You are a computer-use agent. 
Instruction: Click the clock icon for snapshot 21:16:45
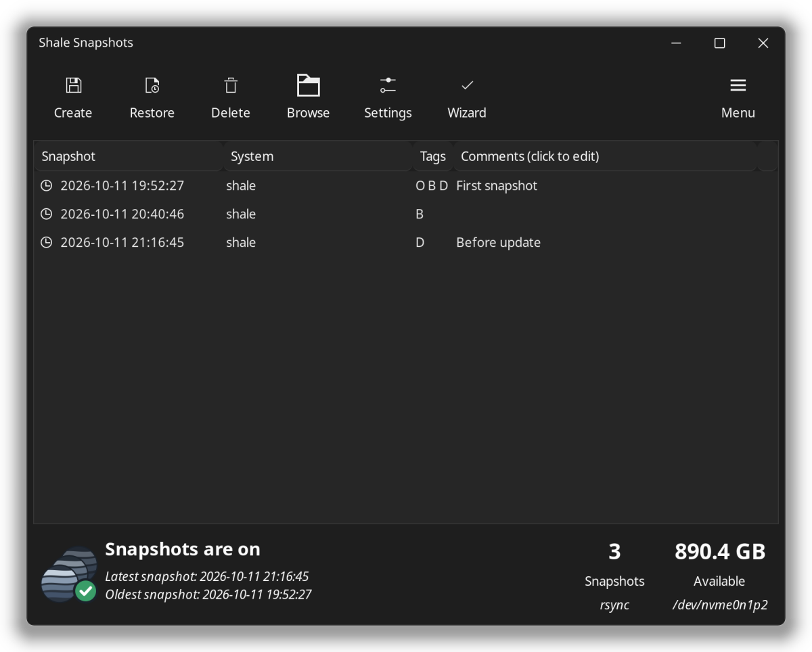(x=46, y=242)
